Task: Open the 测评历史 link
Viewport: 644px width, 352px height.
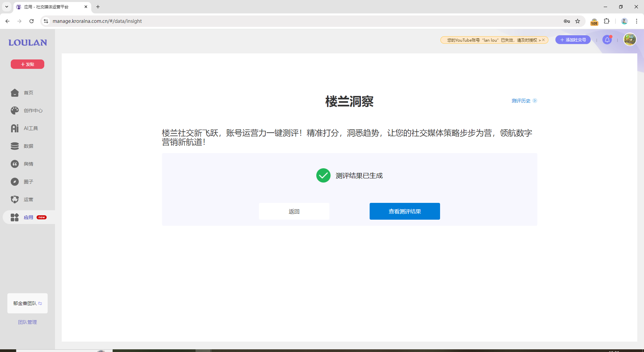Action: pyautogui.click(x=521, y=101)
